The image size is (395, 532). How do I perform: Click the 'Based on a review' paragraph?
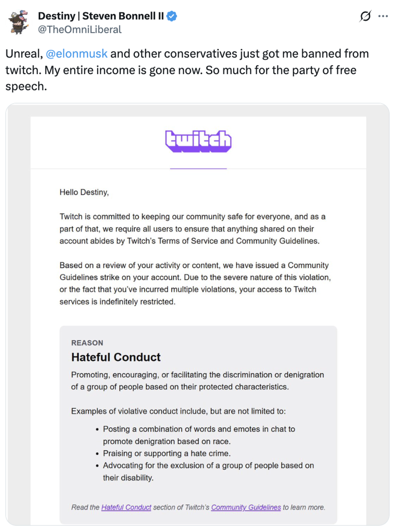[194, 283]
